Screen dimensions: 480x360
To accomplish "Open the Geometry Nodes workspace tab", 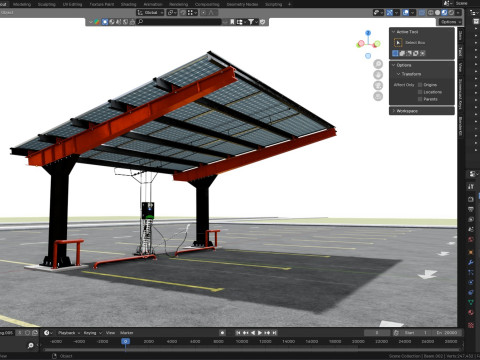I will (x=242, y=4).
